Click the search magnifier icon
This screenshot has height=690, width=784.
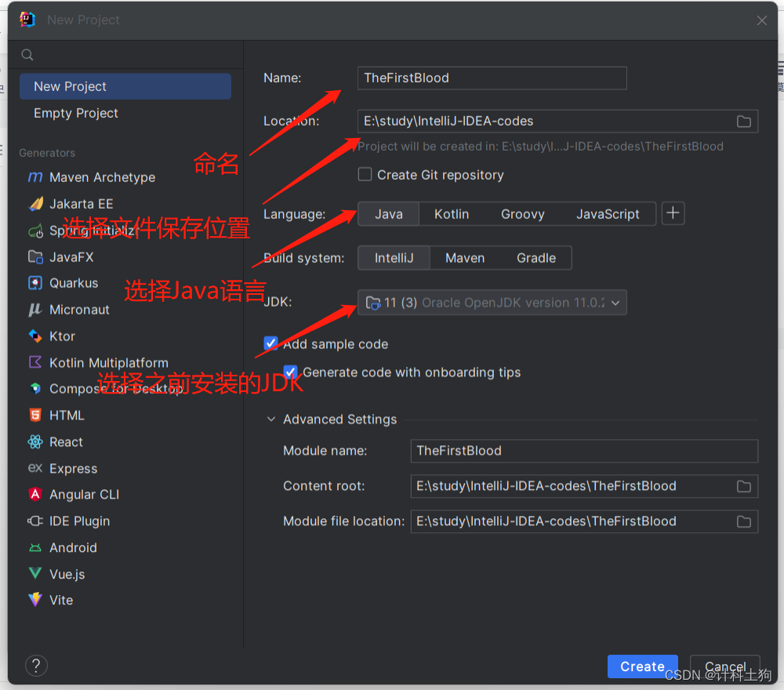[x=27, y=55]
